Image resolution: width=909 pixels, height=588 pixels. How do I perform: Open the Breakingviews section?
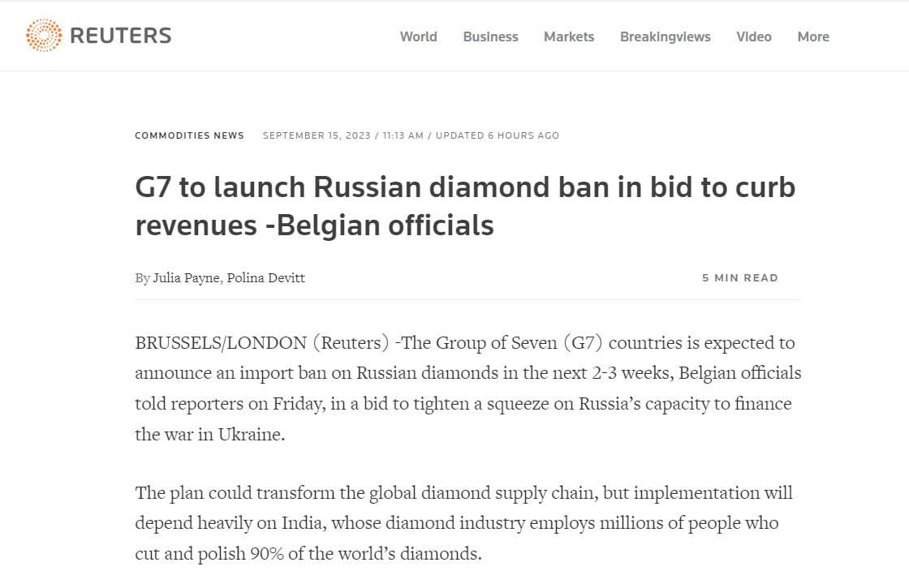coord(665,36)
